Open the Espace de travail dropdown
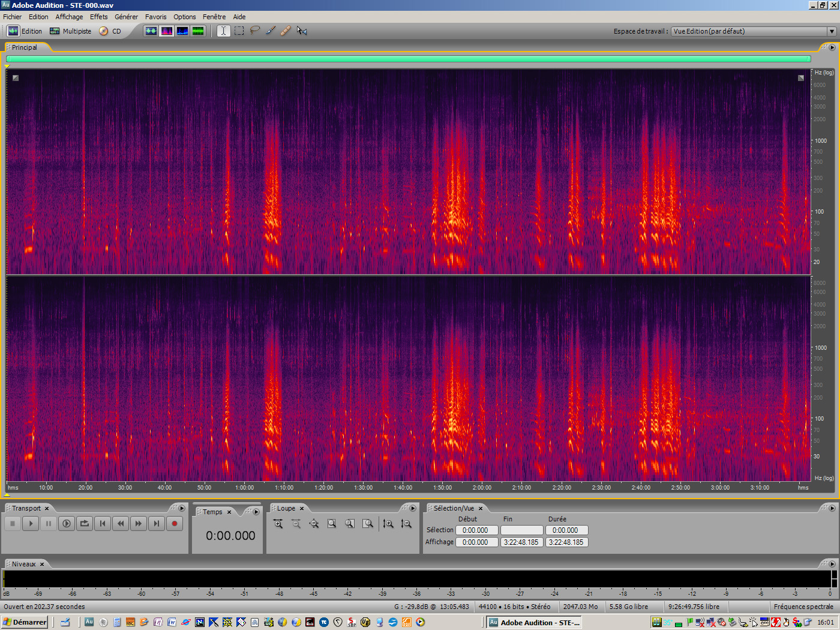The image size is (840, 630). click(832, 31)
